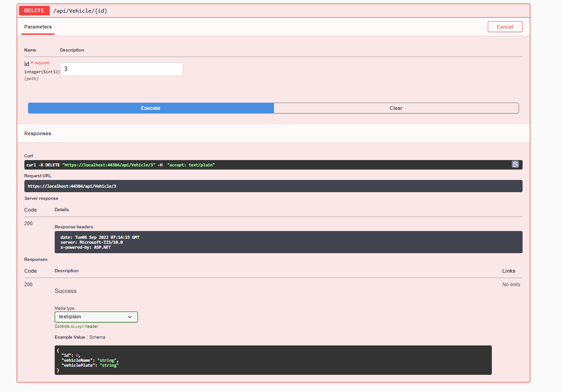Select text/plain in the media type selector
561x392 pixels.
(96, 316)
